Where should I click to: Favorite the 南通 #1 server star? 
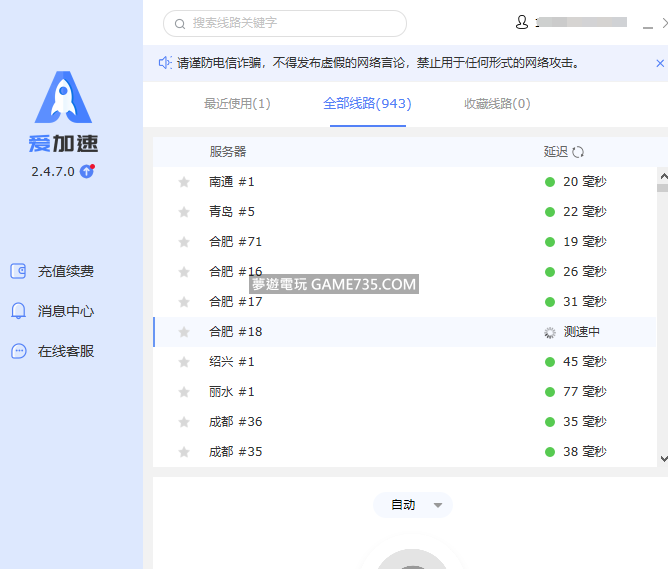184,182
